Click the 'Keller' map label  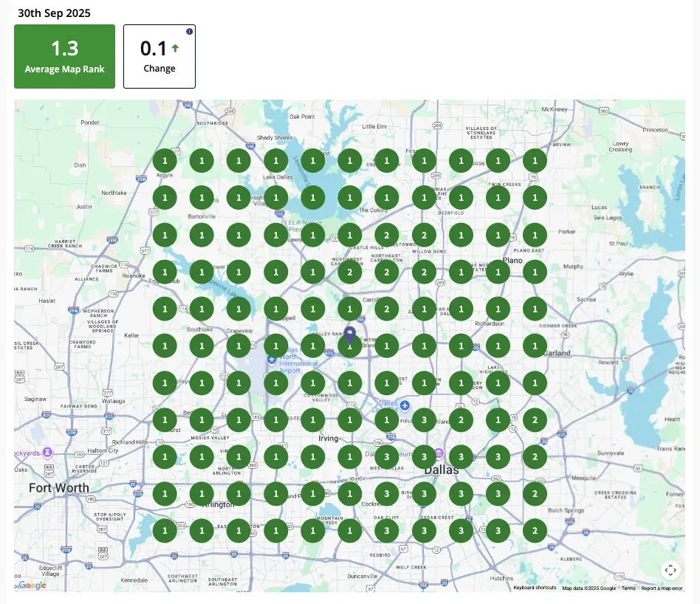click(x=131, y=335)
